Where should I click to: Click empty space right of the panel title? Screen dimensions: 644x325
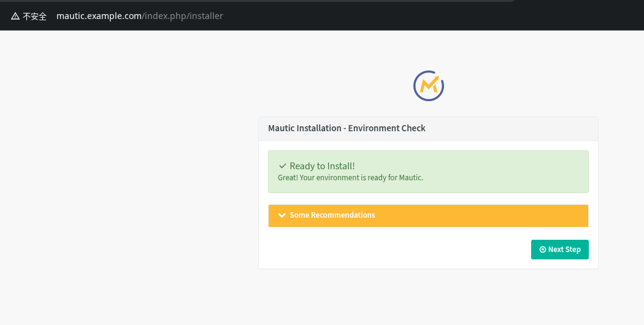coord(521,128)
